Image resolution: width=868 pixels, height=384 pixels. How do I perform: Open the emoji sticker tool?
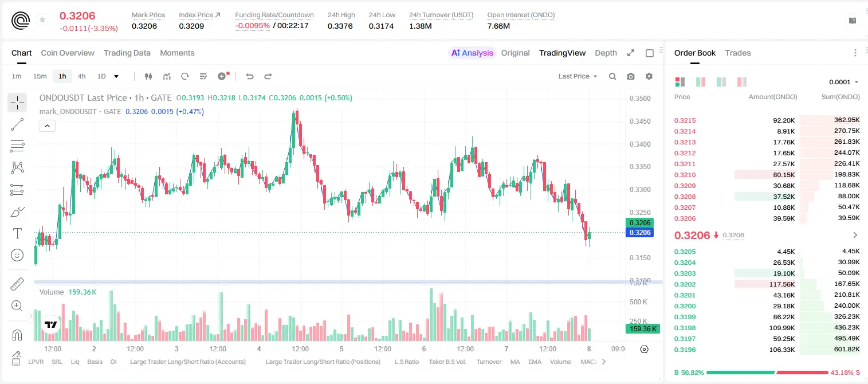coord(17,255)
